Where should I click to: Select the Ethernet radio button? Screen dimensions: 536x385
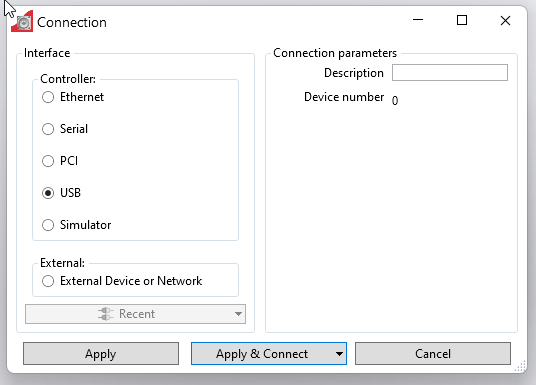48,97
